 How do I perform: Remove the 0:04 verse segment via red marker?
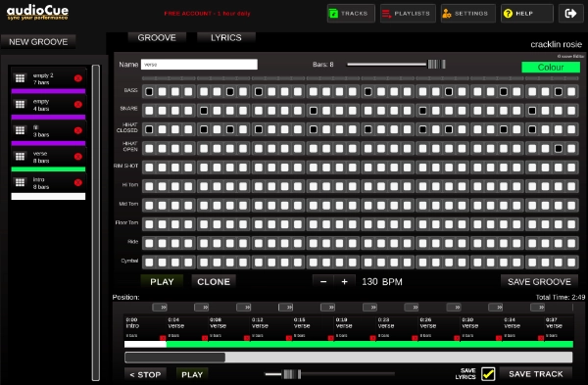click(205, 338)
